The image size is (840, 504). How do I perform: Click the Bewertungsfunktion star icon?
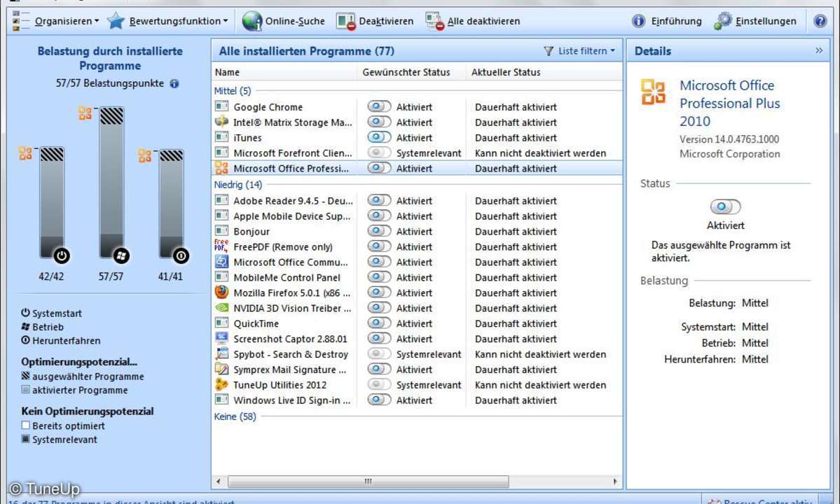pos(116,21)
